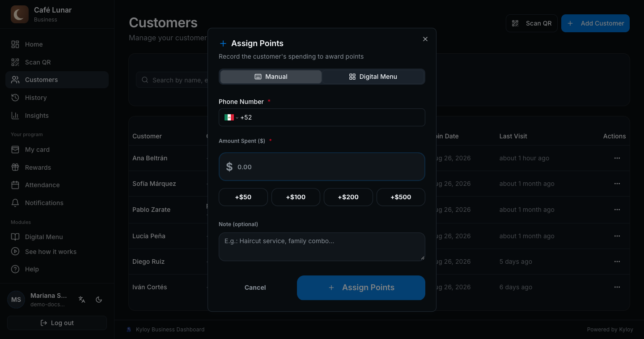This screenshot has width=644, height=339.
Task: Switch to the Manual tab
Action: tap(271, 77)
